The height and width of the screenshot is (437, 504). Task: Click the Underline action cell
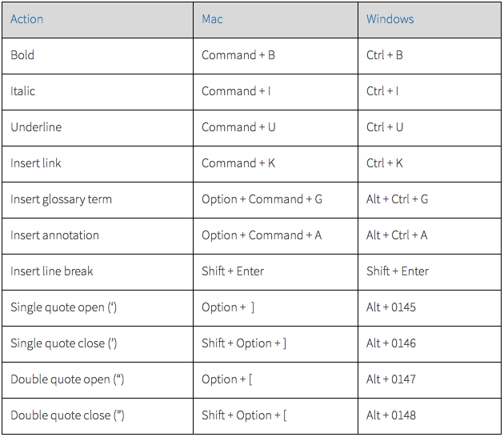pos(98,128)
